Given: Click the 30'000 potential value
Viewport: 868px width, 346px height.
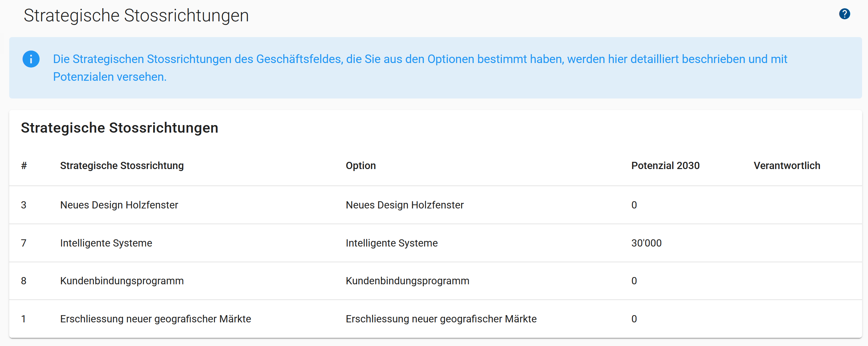Looking at the screenshot, I should pos(646,243).
